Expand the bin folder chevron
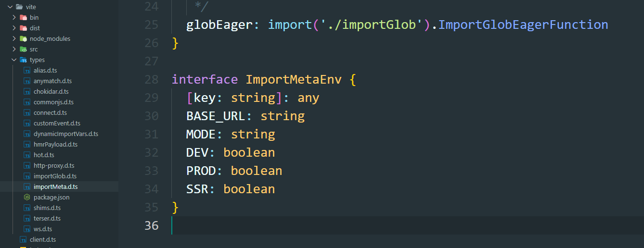Screen dimensions: 644x248 point(14,17)
